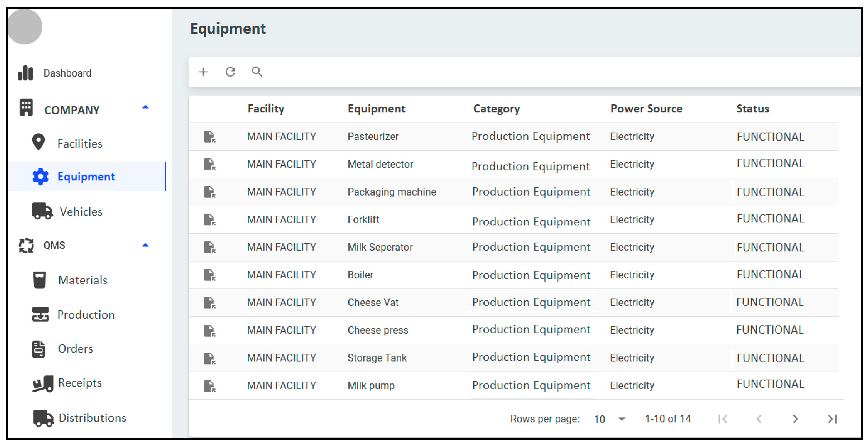The image size is (868, 446).
Task: Click the user avatar circle
Action: (24, 27)
